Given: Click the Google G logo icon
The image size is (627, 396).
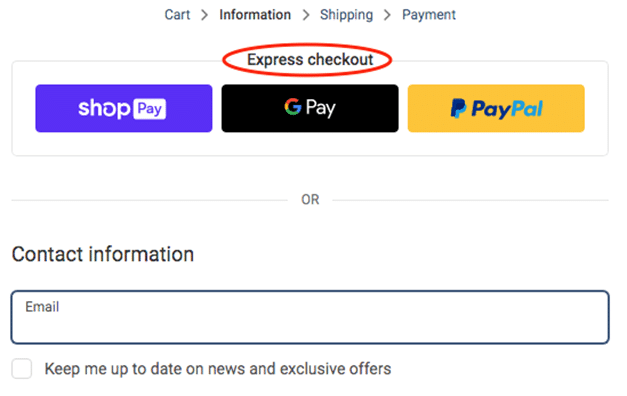Looking at the screenshot, I should tap(293, 107).
